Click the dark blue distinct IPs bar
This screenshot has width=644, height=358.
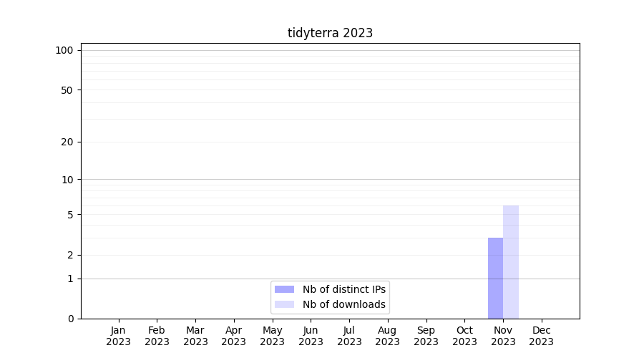click(x=495, y=278)
